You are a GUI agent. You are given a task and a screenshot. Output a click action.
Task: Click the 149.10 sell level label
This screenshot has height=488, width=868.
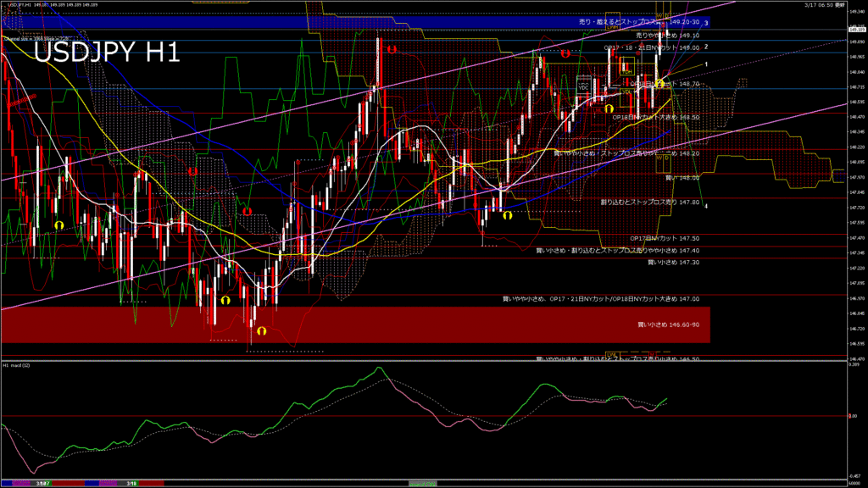(x=667, y=36)
